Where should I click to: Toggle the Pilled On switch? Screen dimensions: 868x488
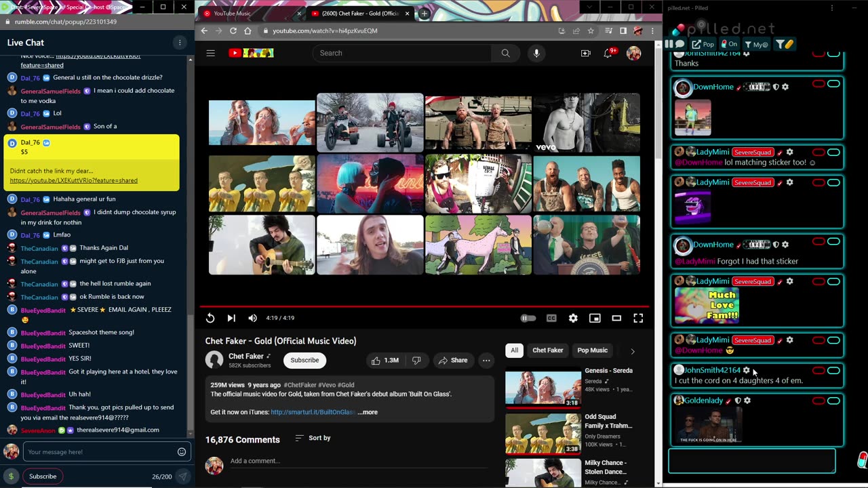(730, 44)
